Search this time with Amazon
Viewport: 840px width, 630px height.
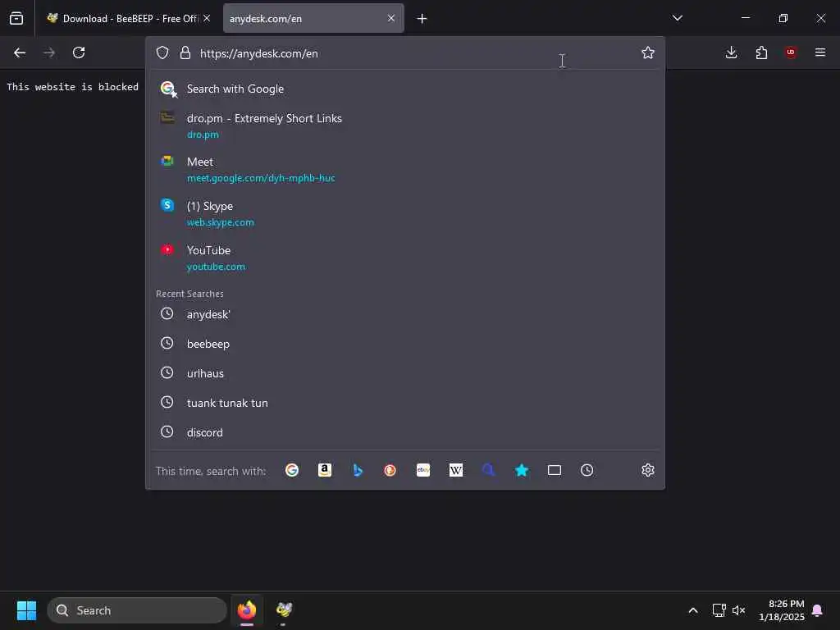[325, 470]
